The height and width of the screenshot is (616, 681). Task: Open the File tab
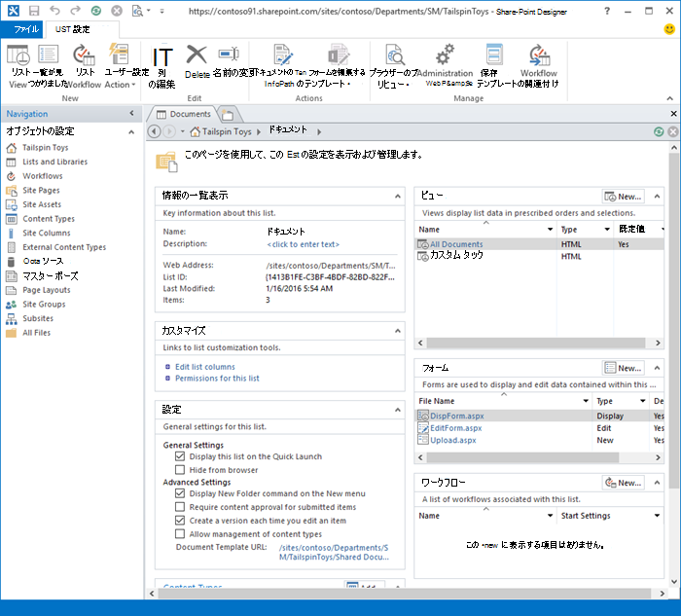pos(22,29)
